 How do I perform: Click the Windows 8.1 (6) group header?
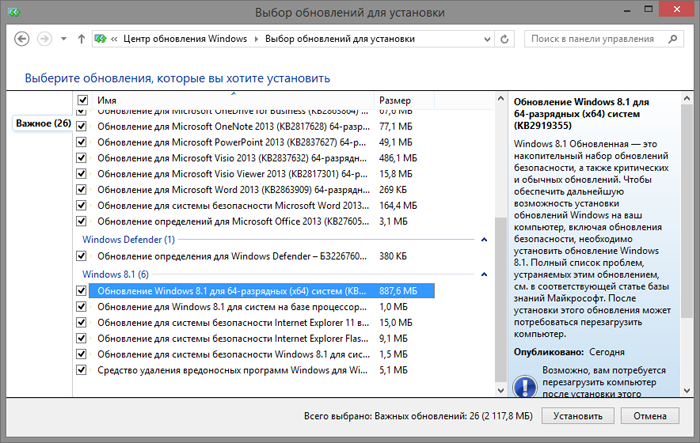(116, 275)
